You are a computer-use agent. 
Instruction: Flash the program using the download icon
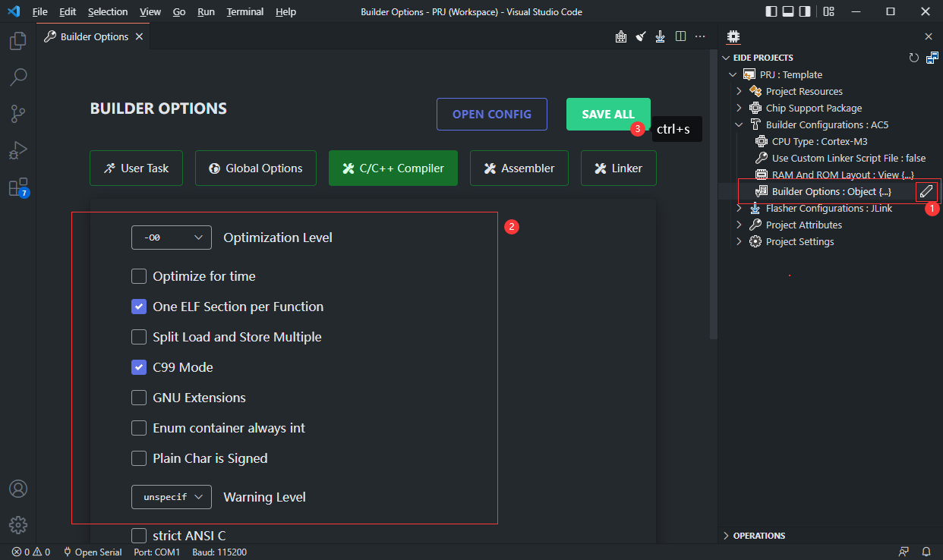(x=660, y=36)
